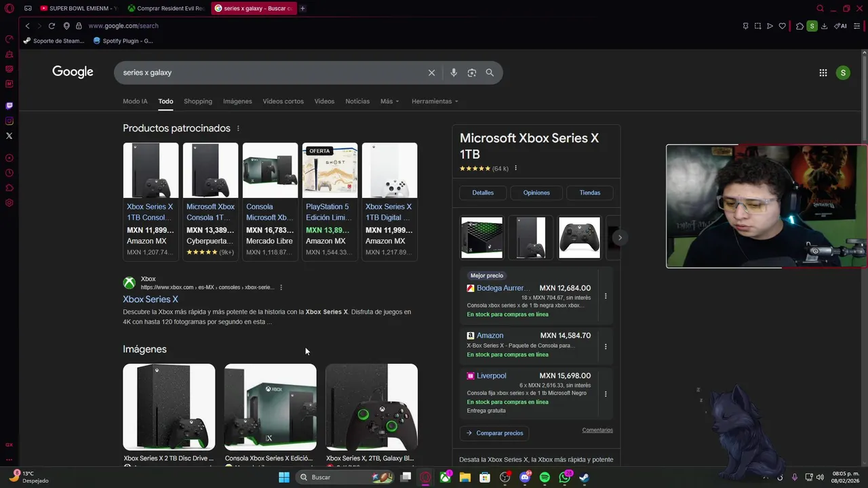This screenshot has height=488, width=868.
Task: Open more options for the Amazon offer
Action: tap(606, 346)
